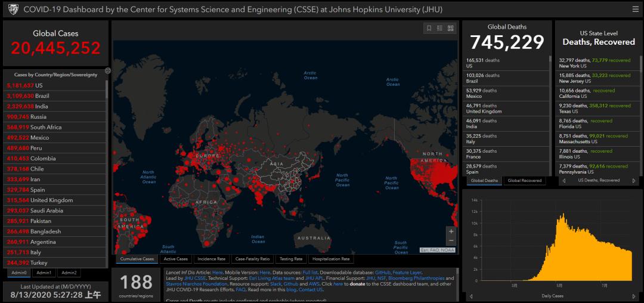Screen dimensions: 644x303
Task: Open the map bookmarks icon
Action: pyautogui.click(x=429, y=28)
